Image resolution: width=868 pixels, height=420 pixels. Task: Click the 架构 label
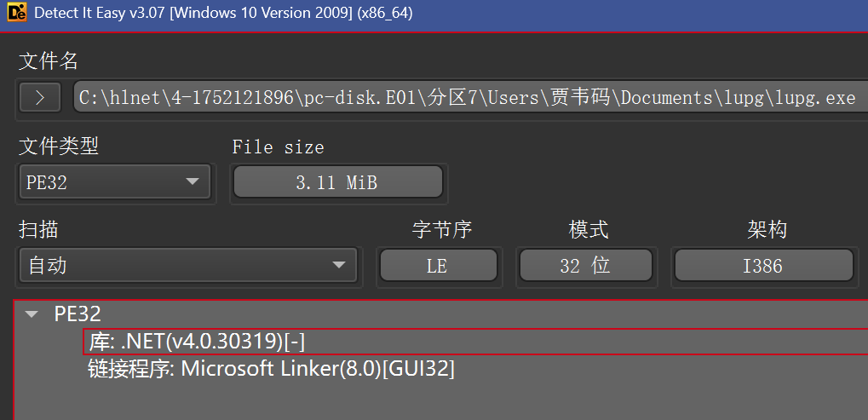point(767,230)
